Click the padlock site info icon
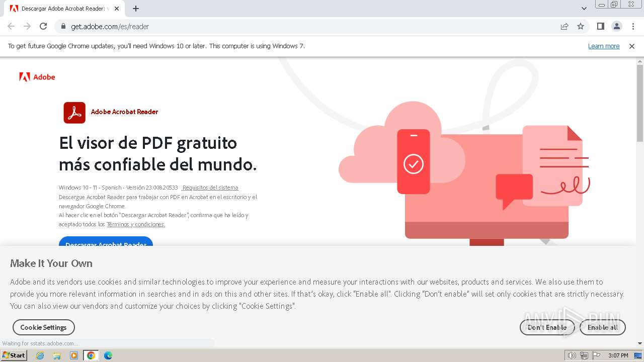This screenshot has width=644, height=362. click(x=63, y=27)
